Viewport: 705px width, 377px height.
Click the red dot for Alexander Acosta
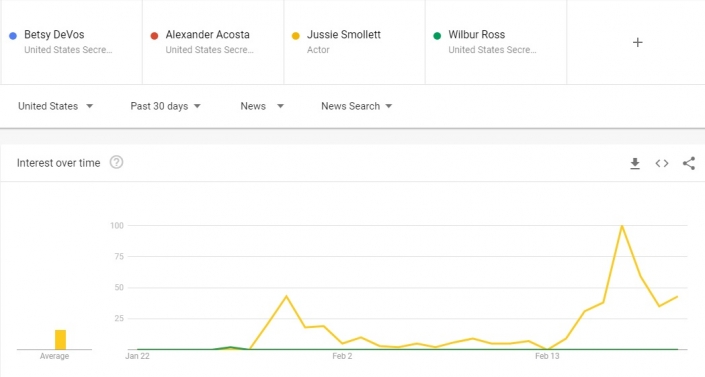(x=154, y=36)
